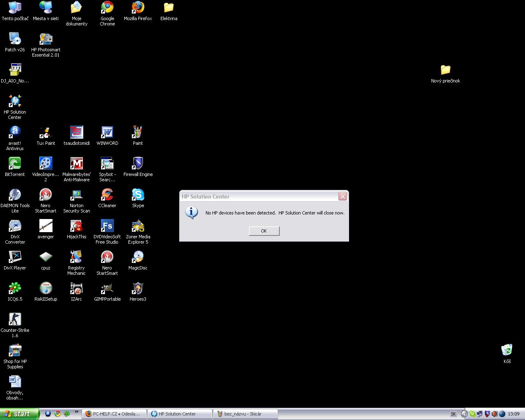The image size is (525, 420).
Task: Select the Kôš recycle bin icon
Action: (x=507, y=354)
